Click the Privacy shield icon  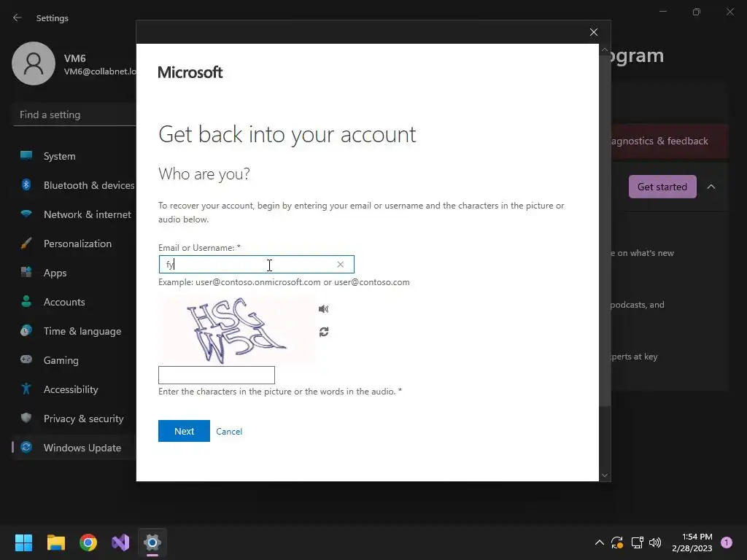tap(26, 418)
